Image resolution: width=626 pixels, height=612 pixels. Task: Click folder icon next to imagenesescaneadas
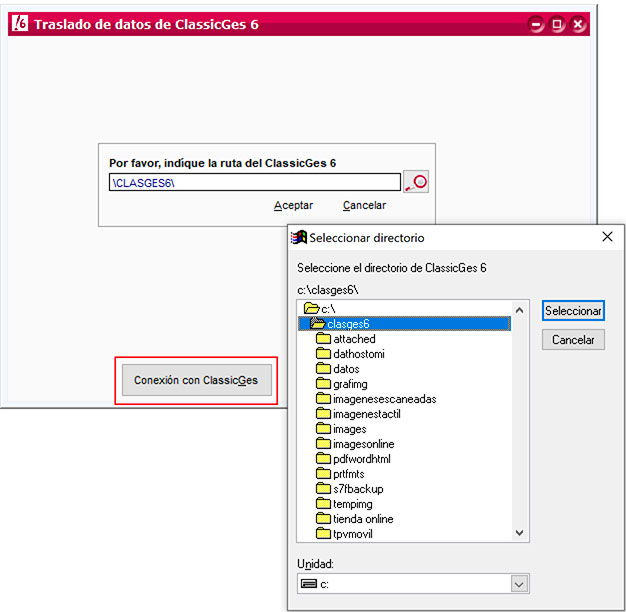[323, 398]
